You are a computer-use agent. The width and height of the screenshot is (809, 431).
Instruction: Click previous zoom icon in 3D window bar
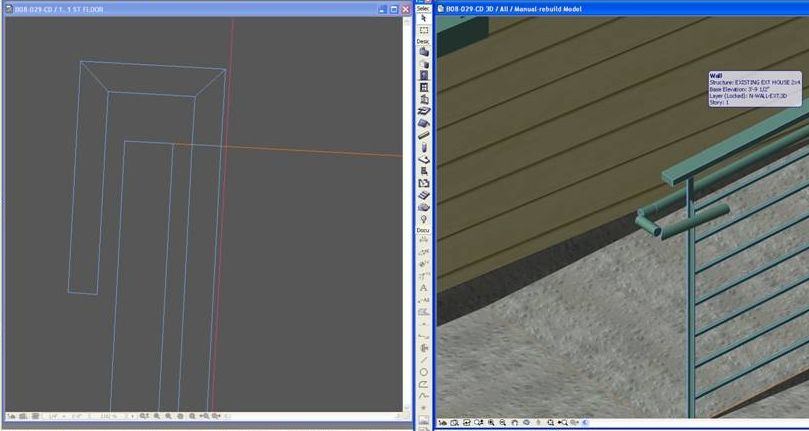point(562,422)
